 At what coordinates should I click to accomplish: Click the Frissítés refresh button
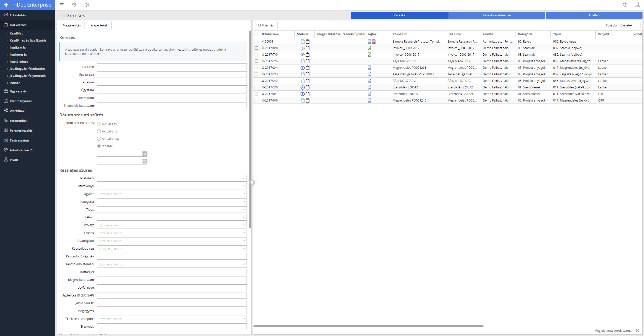(266, 25)
